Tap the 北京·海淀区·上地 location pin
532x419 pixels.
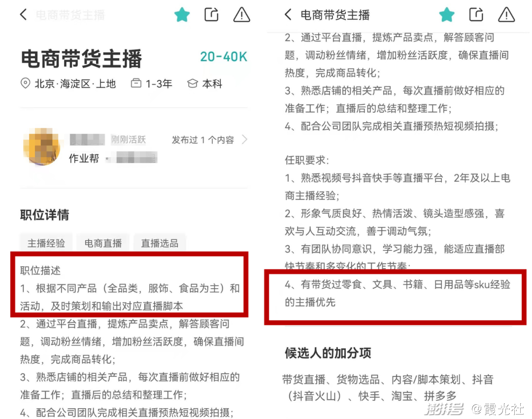[25, 83]
